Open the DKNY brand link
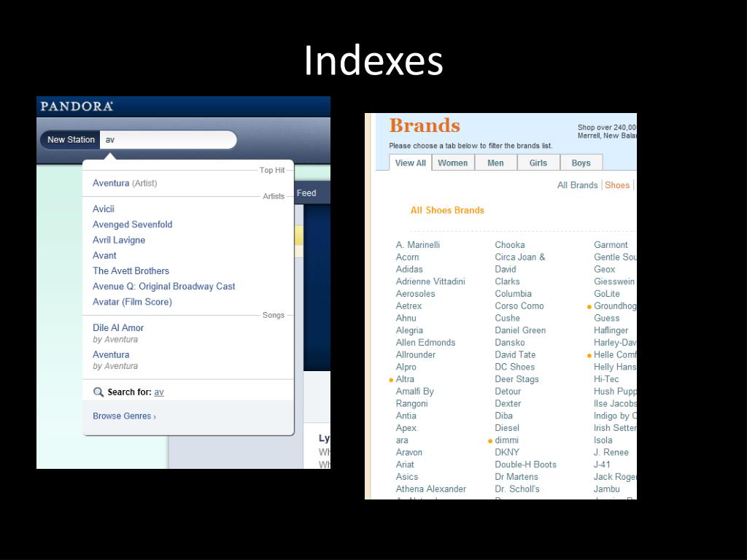The width and height of the screenshot is (747, 560). click(x=507, y=452)
